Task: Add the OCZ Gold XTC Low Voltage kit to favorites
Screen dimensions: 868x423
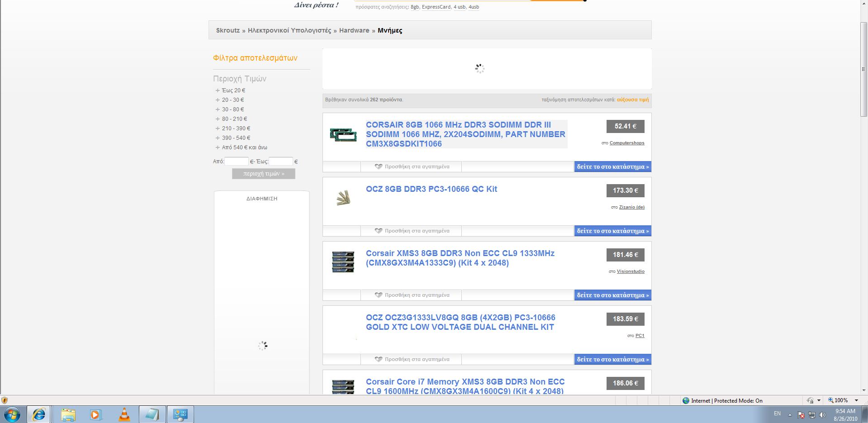Action: point(412,359)
